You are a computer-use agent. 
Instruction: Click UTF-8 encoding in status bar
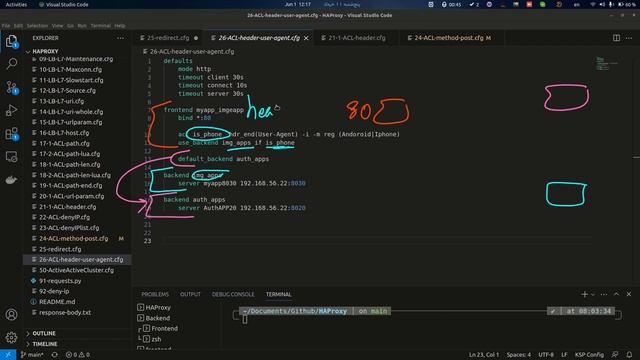click(x=546, y=355)
